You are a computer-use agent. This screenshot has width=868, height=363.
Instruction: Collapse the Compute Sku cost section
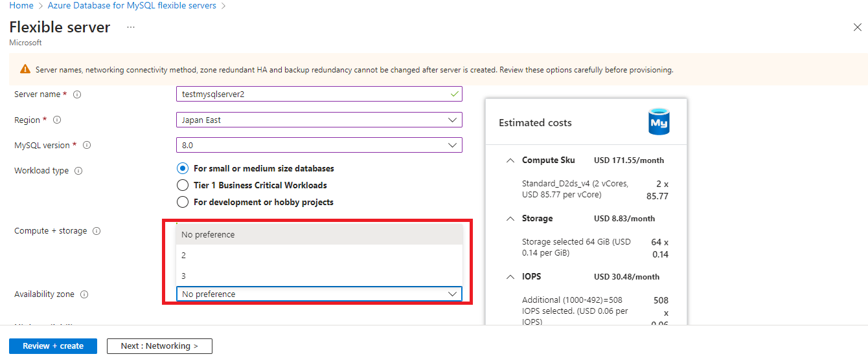pos(510,160)
